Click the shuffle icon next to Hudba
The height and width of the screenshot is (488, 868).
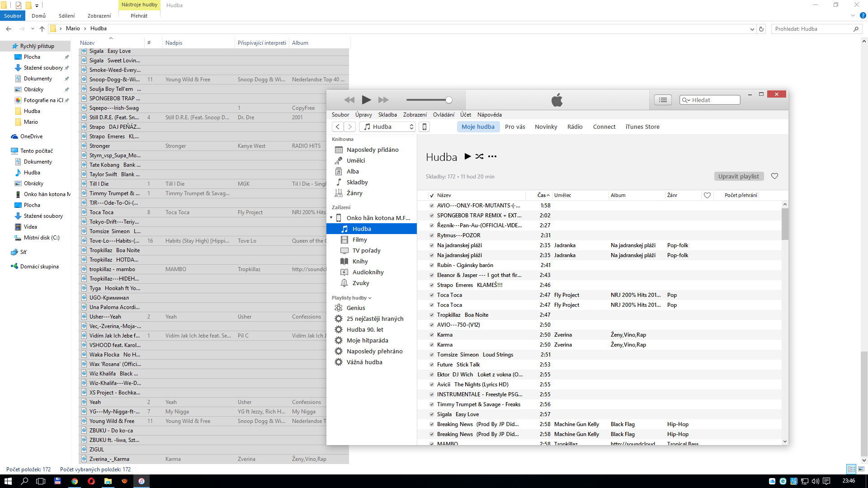click(x=479, y=156)
